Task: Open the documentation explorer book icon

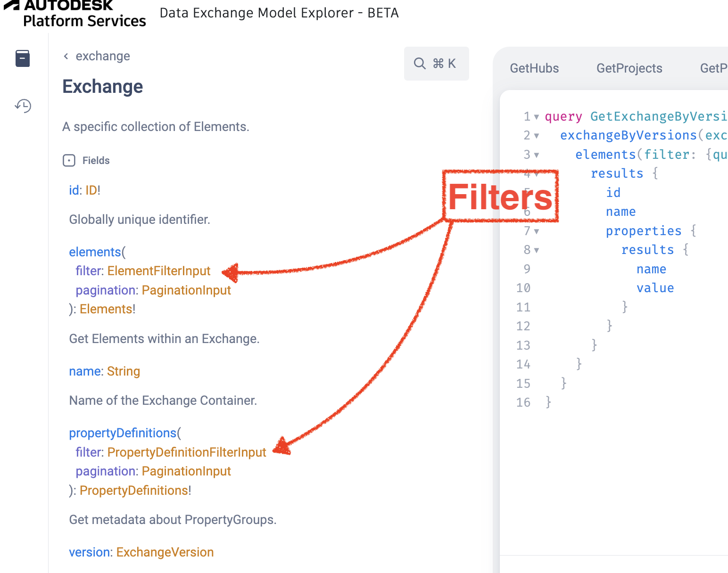Action: [23, 58]
